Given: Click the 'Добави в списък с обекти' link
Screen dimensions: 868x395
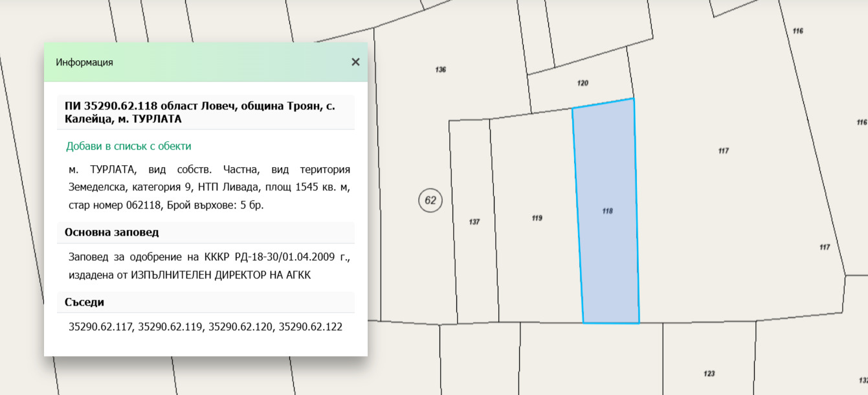Looking at the screenshot, I should [128, 146].
